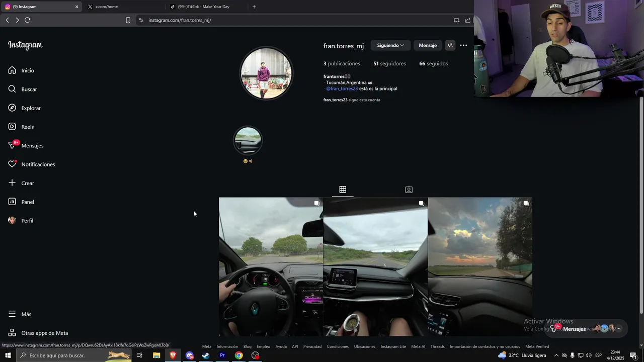Click the Mensaje button
This screenshot has width=644, height=362.
click(x=428, y=45)
